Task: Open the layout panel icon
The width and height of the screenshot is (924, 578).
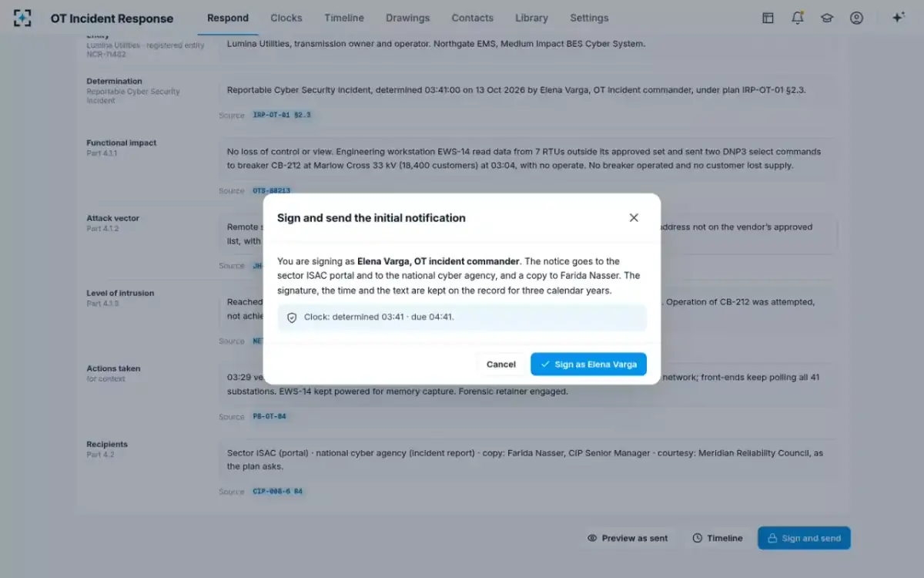Action: pos(768,18)
